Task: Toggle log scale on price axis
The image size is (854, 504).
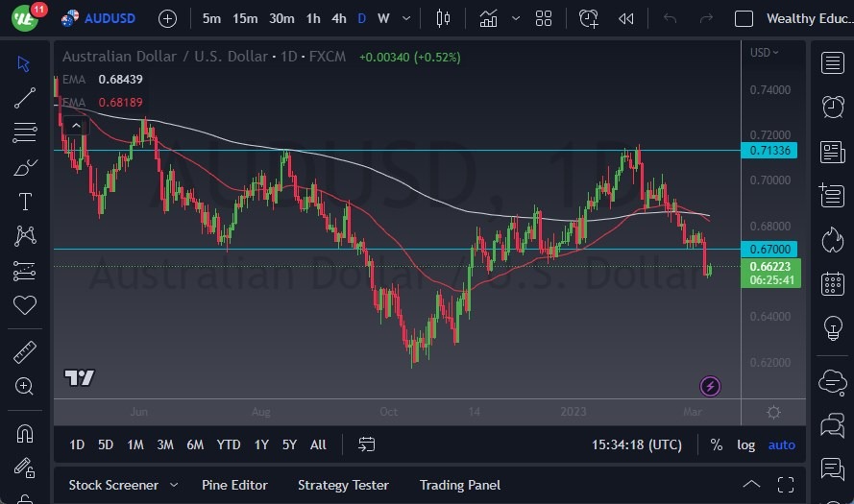Action: [x=745, y=444]
